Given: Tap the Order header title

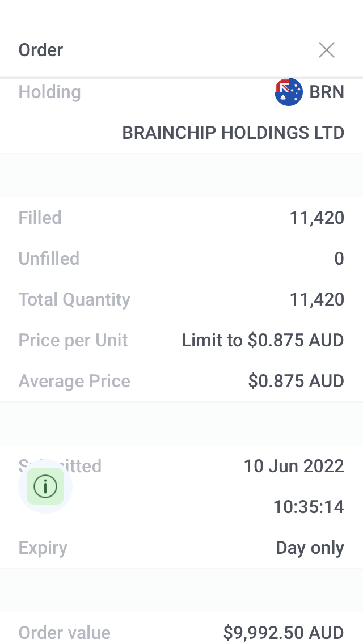Looking at the screenshot, I should click(41, 50).
